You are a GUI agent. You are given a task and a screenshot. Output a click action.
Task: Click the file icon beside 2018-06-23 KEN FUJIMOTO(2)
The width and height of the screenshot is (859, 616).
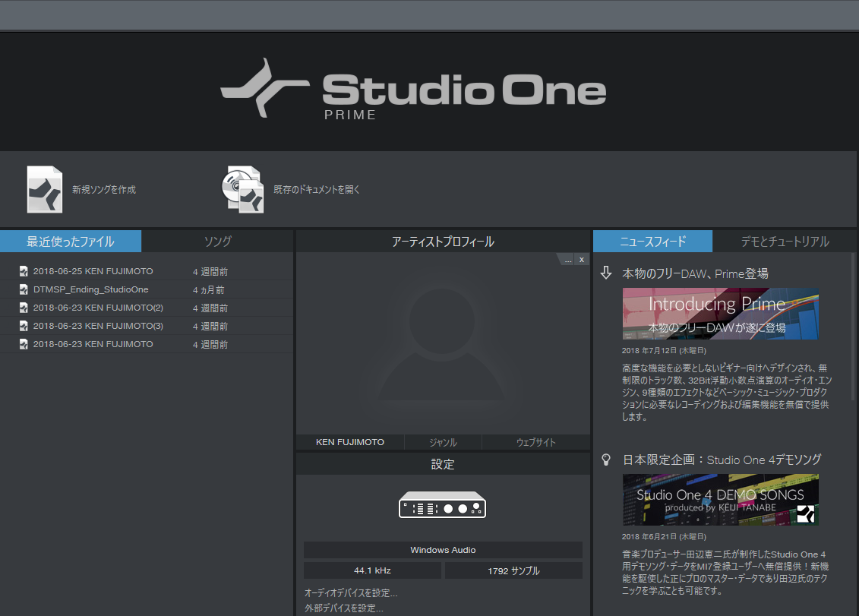coord(24,308)
